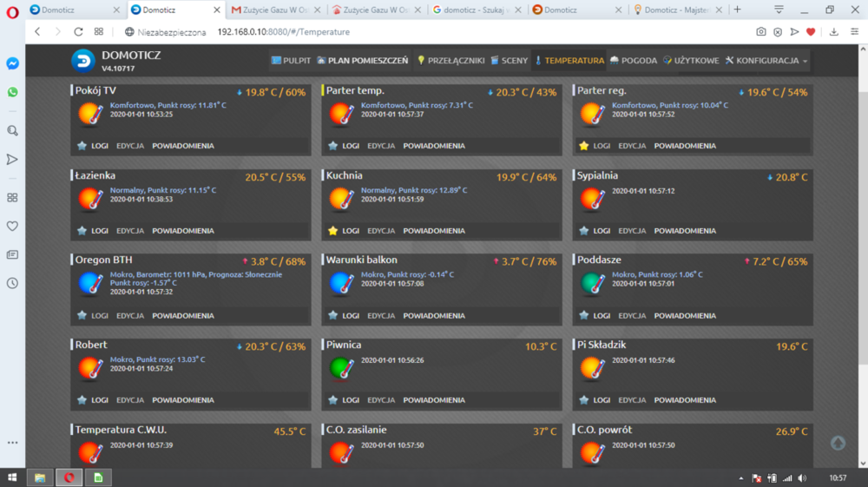
Task: Switch to the Gmail Zużycie Gazu tab
Action: (276, 10)
